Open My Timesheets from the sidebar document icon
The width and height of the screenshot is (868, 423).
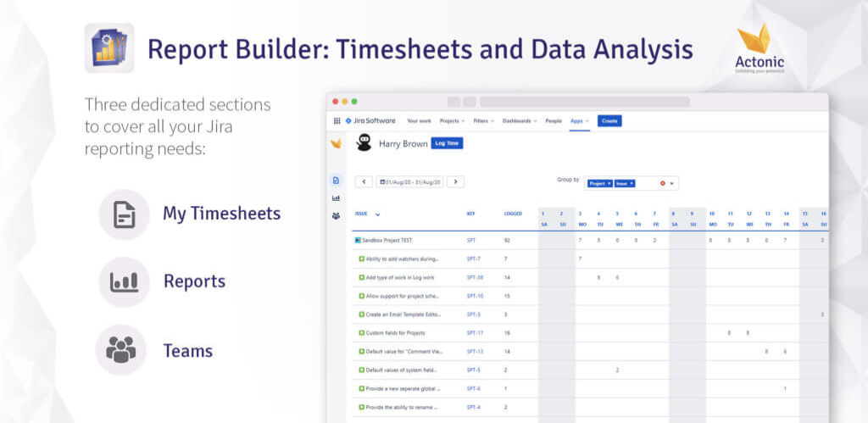pos(336,181)
